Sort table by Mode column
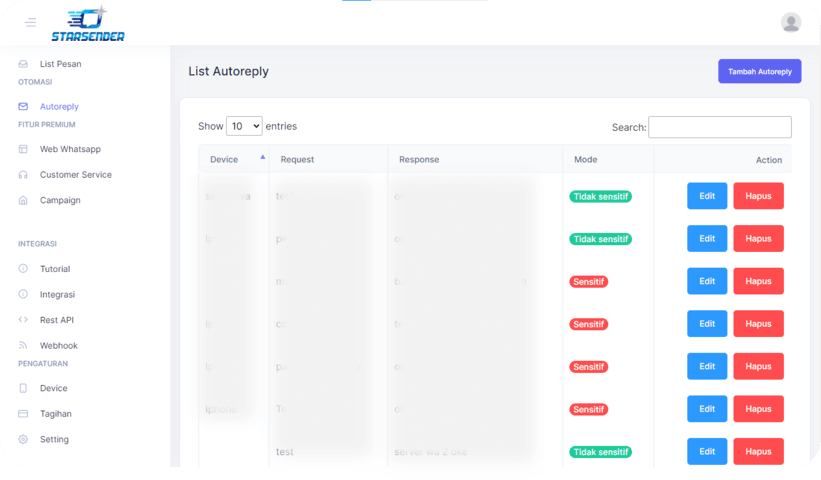The image size is (821, 480). coord(608,159)
